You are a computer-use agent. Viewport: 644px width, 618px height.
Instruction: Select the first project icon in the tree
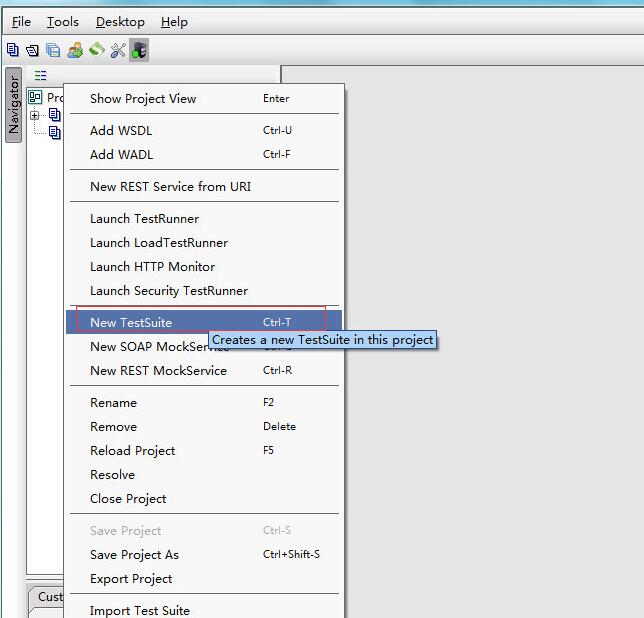click(55, 115)
